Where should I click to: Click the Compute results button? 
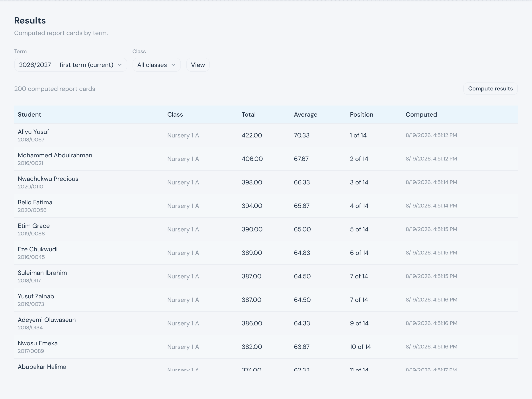coord(490,88)
